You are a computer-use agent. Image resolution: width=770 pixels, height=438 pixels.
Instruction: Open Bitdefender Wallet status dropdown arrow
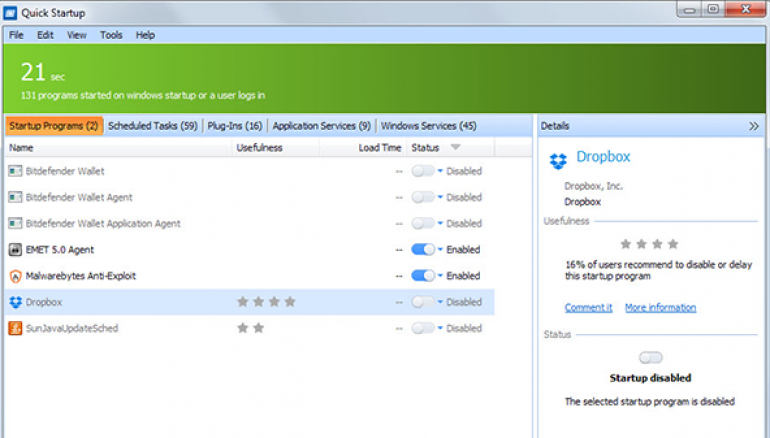(x=440, y=171)
